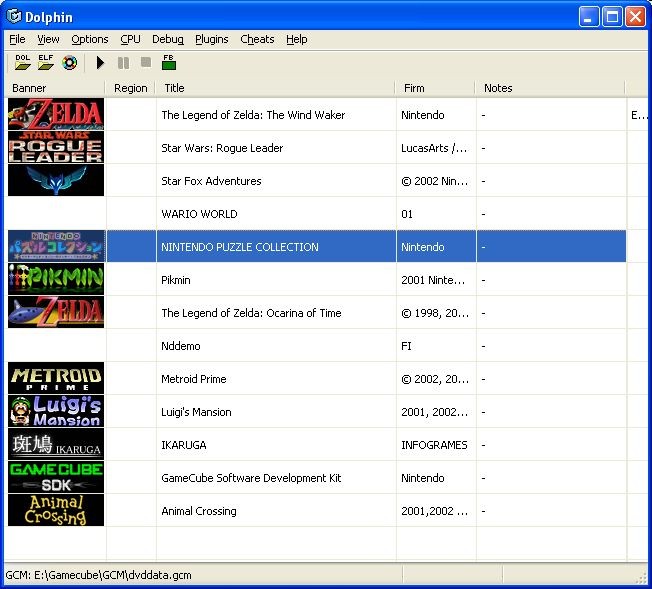Viewport: 652px width, 589px height.
Task: Open the CPU menu
Action: click(130, 39)
